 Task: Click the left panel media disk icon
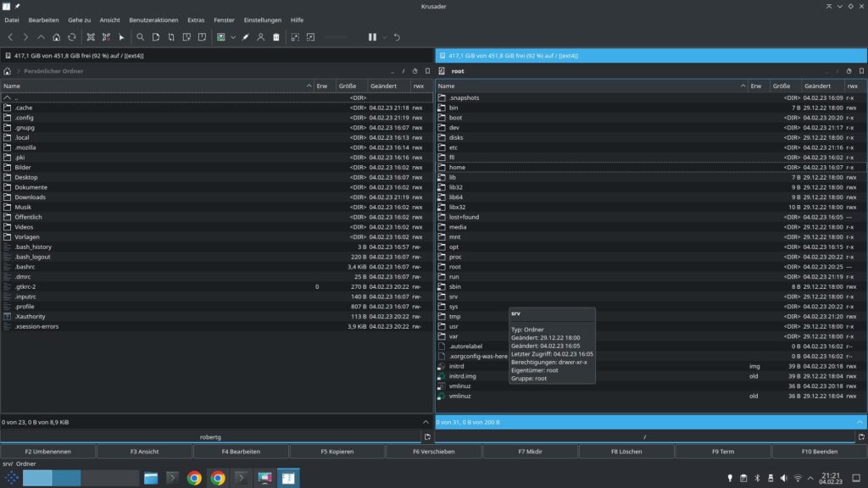pos(8,56)
